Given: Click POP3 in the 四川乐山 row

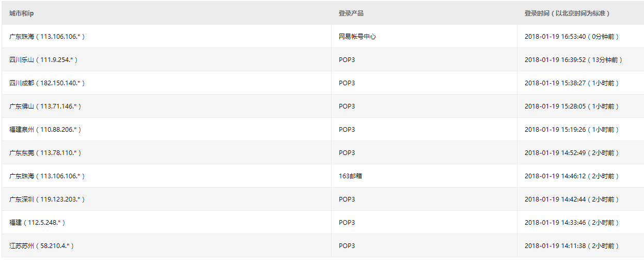Looking at the screenshot, I should click(x=347, y=60).
